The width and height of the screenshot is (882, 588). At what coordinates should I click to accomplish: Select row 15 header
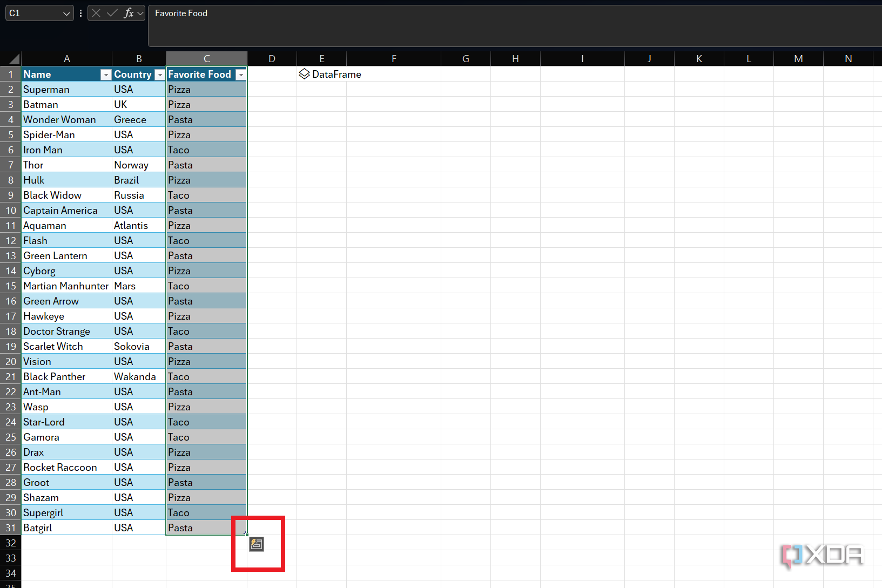tap(10, 286)
